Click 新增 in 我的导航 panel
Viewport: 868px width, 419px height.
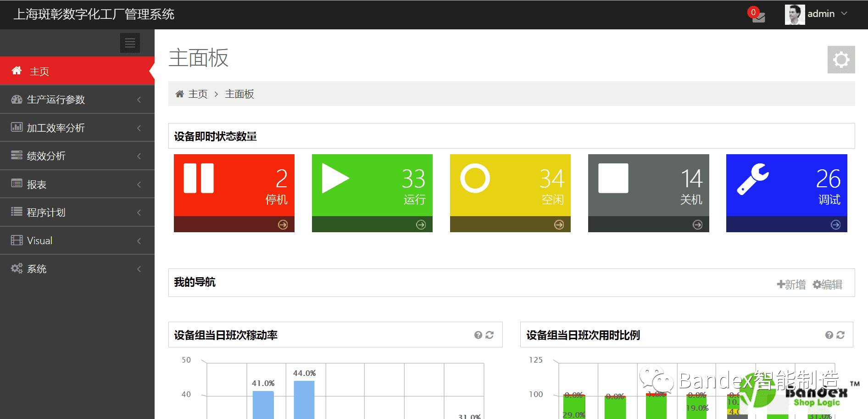click(791, 285)
